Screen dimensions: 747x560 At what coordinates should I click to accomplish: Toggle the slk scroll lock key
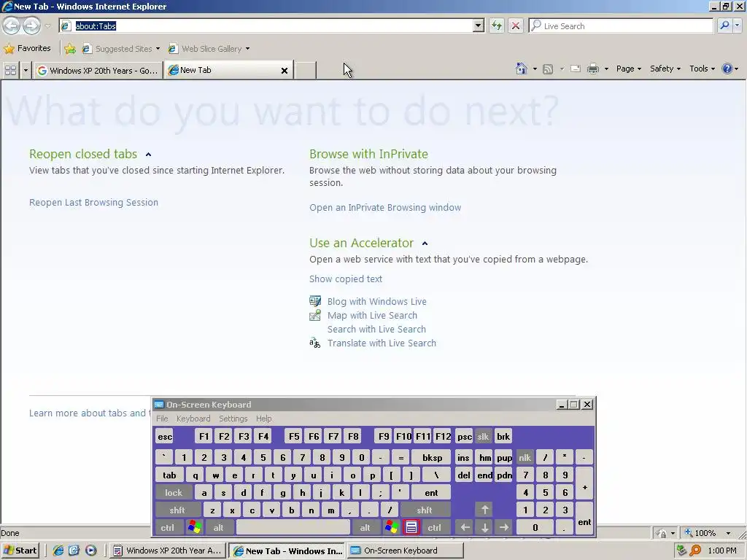click(x=483, y=436)
